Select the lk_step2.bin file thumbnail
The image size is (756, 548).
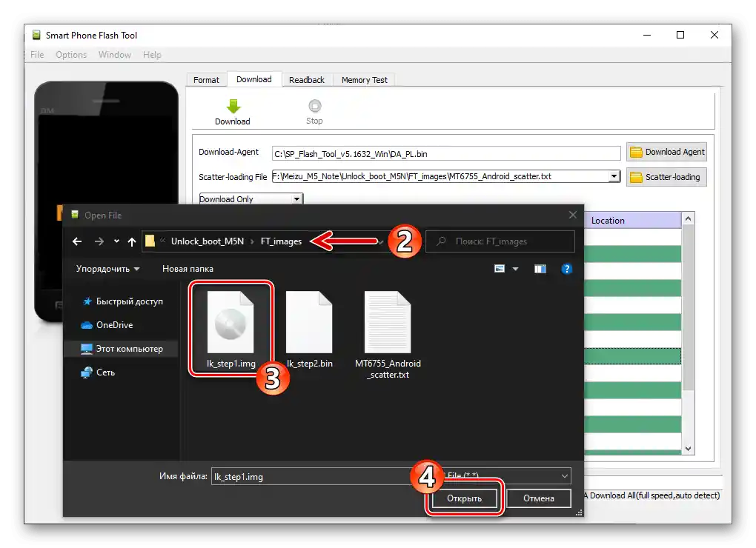pyautogui.click(x=309, y=322)
